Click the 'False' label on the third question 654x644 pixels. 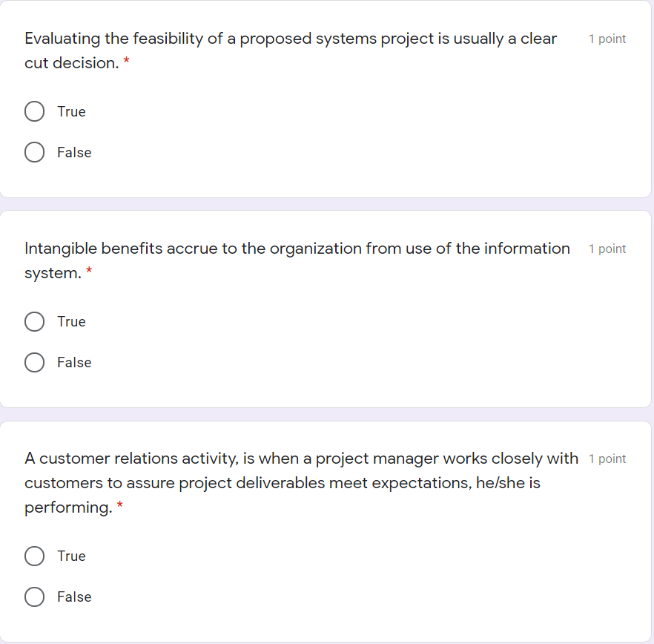pyautogui.click(x=73, y=597)
